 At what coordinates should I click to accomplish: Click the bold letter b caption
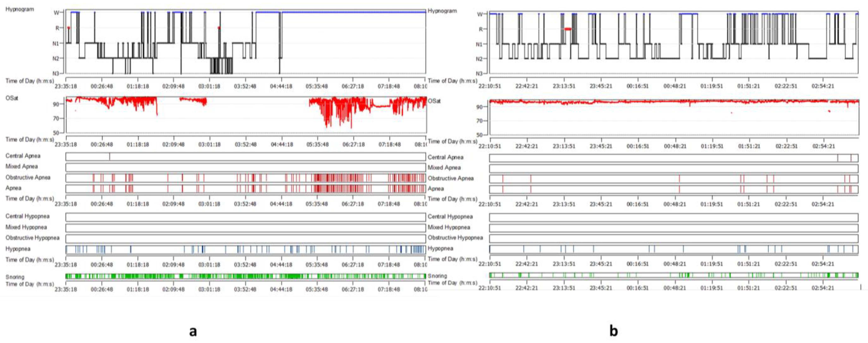(x=614, y=331)
